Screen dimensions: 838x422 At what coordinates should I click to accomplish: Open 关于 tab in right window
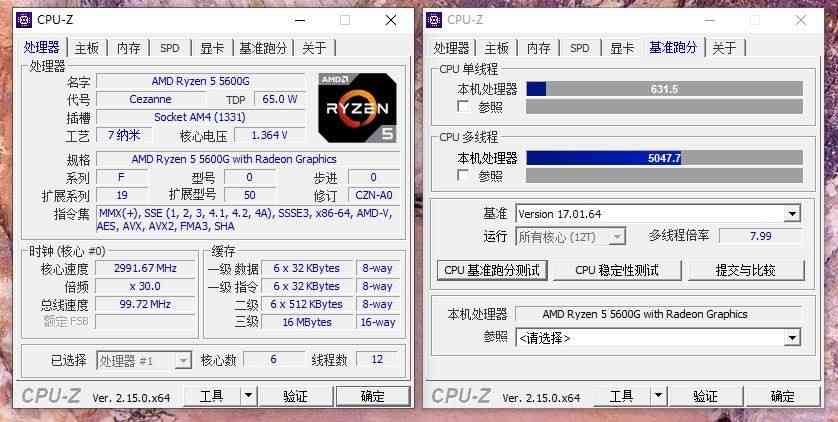pyautogui.click(x=724, y=48)
